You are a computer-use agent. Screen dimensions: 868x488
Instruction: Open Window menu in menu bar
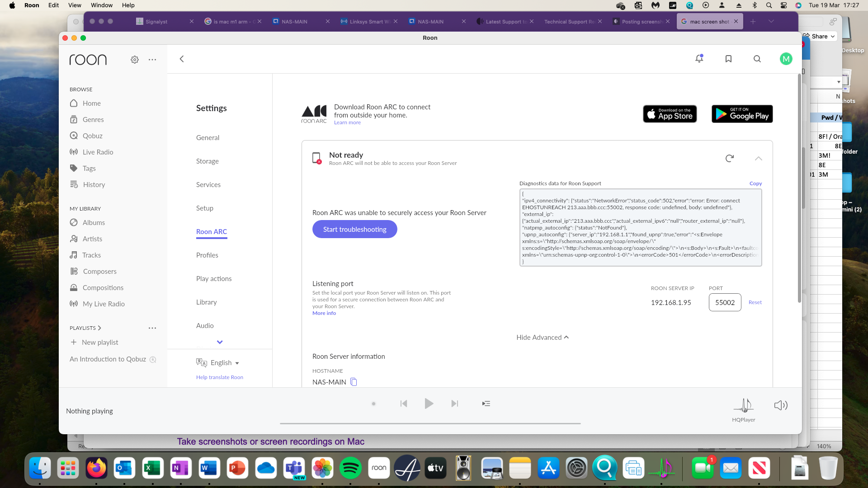click(x=102, y=5)
